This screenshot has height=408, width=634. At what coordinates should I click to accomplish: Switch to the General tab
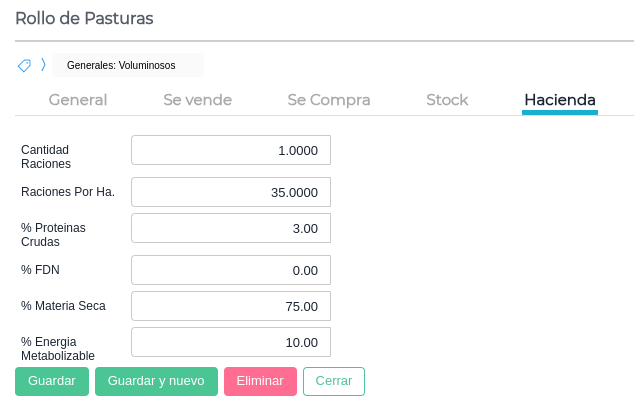click(78, 100)
